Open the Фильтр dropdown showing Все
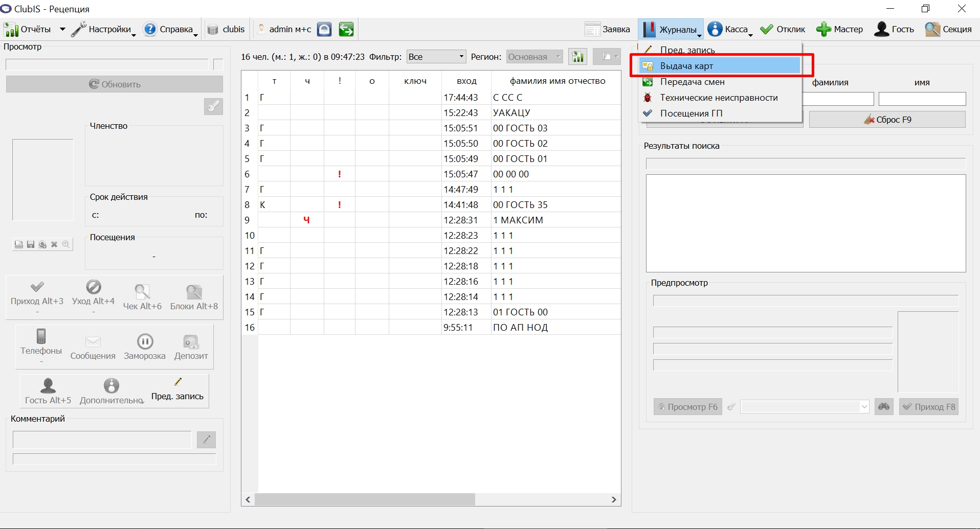 [436, 57]
